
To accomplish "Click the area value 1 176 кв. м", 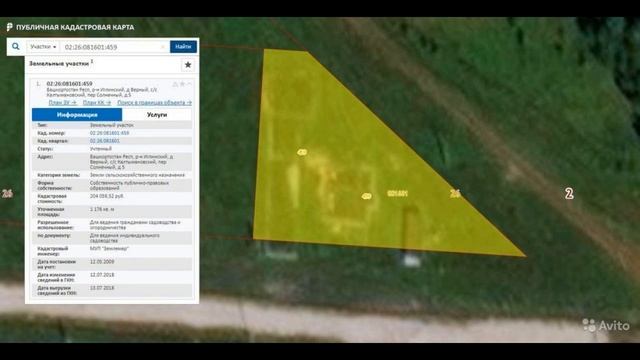I will pyautogui.click(x=102, y=209).
